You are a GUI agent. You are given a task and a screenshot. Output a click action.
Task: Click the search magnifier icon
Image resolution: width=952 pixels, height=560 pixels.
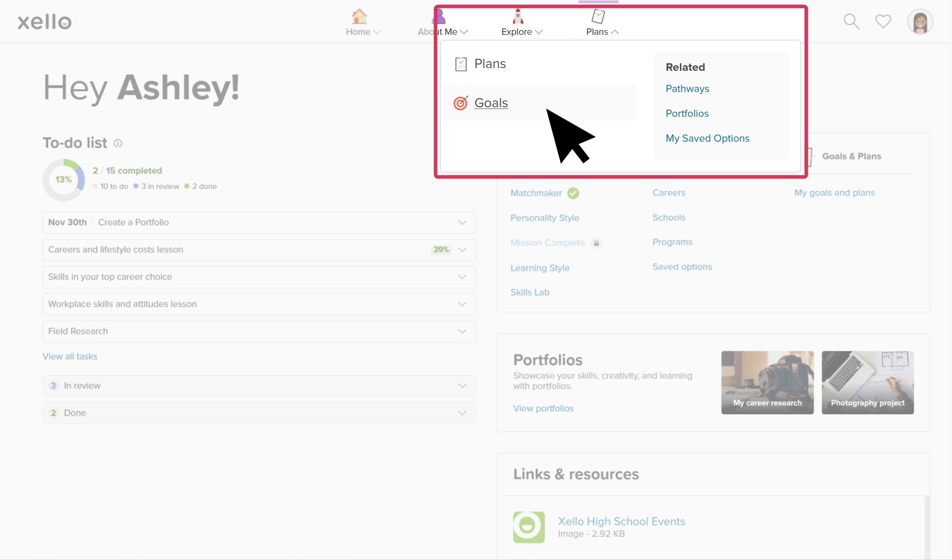(851, 22)
